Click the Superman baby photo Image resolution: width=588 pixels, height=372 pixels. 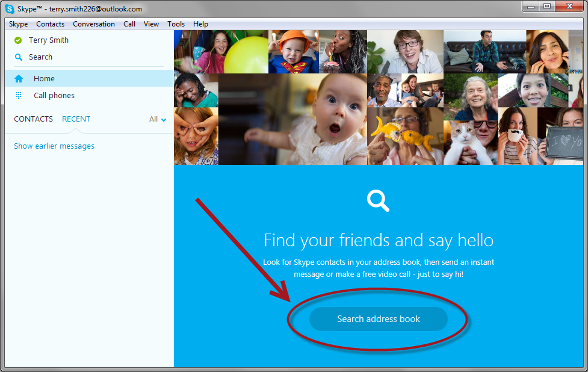(294, 52)
